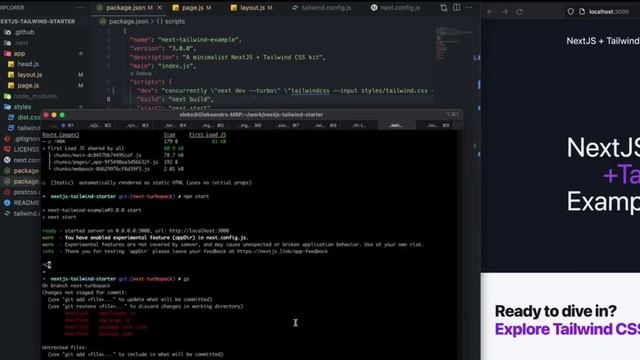
Task: Click the split editor icon
Action: pos(457,8)
